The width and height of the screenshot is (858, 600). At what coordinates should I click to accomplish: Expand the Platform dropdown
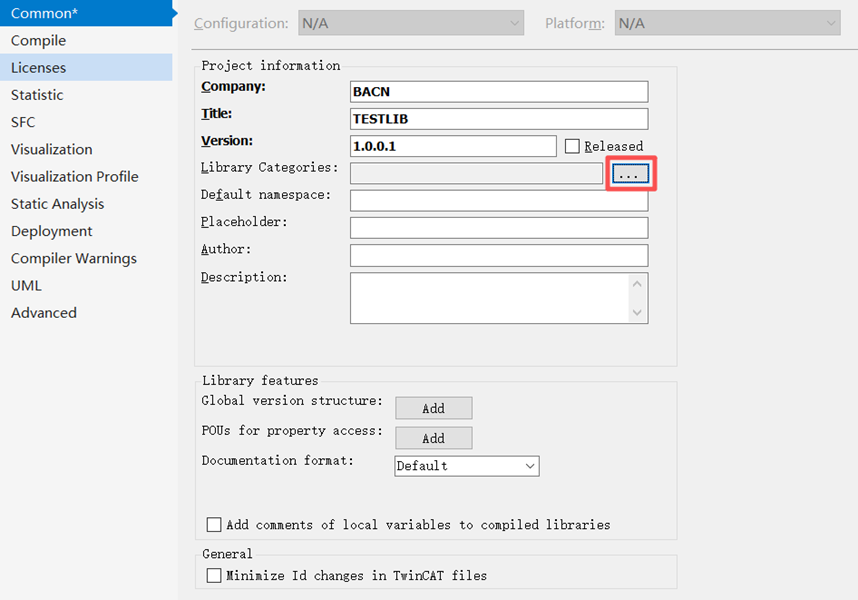(x=727, y=23)
